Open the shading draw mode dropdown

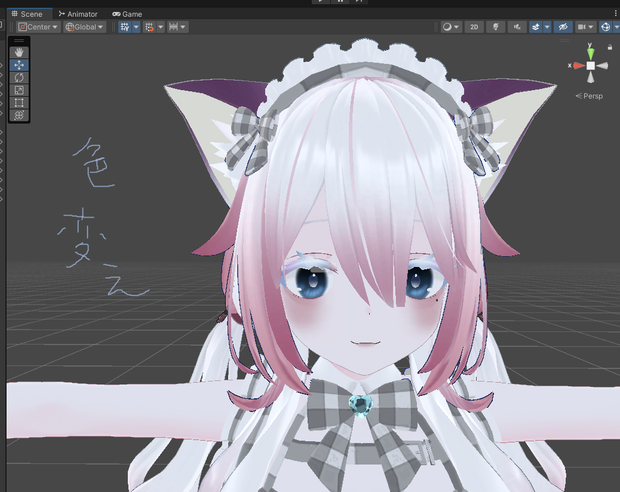pos(451,27)
